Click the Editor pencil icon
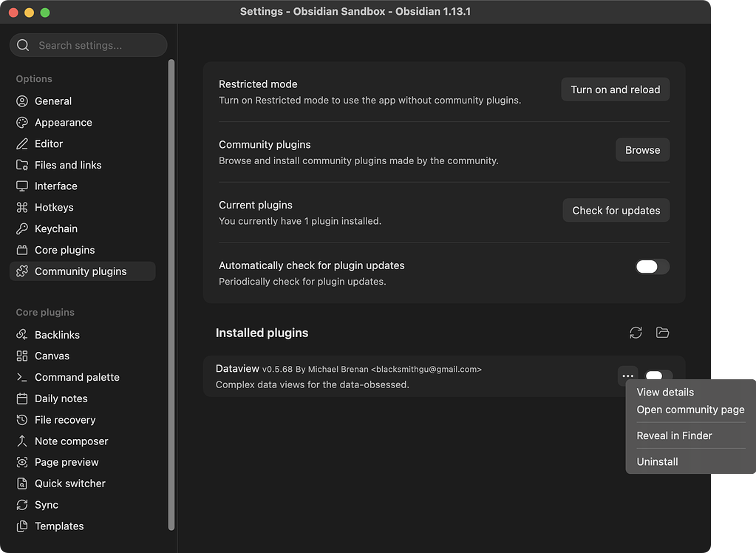The image size is (756, 553). point(22,144)
